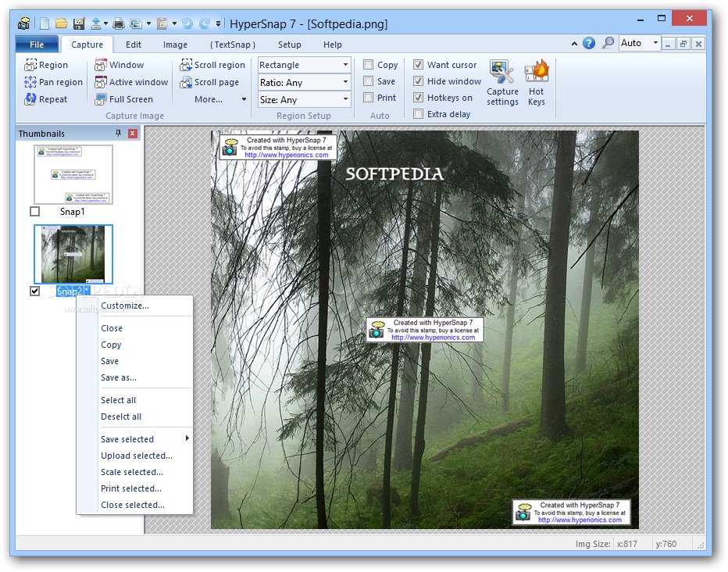Viewport: 728px width, 572px height.
Task: Open quick access toolbar customize arrow
Action: tap(218, 23)
